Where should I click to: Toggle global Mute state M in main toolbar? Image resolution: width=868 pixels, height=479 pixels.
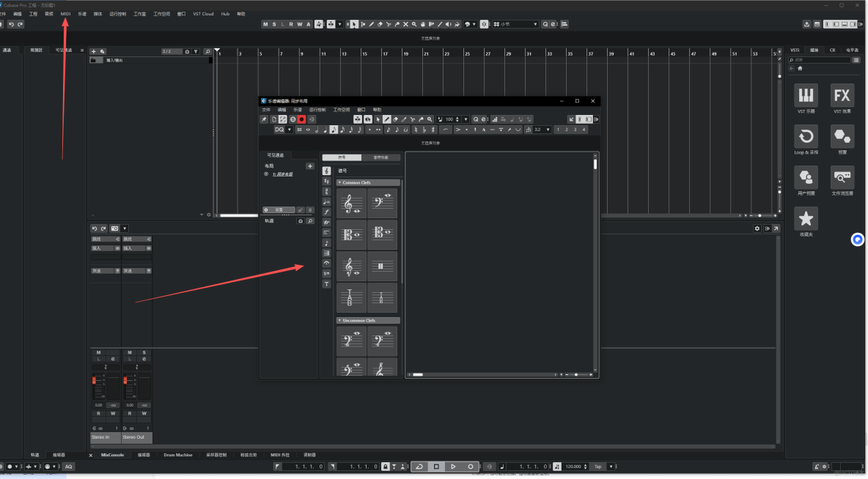click(265, 24)
